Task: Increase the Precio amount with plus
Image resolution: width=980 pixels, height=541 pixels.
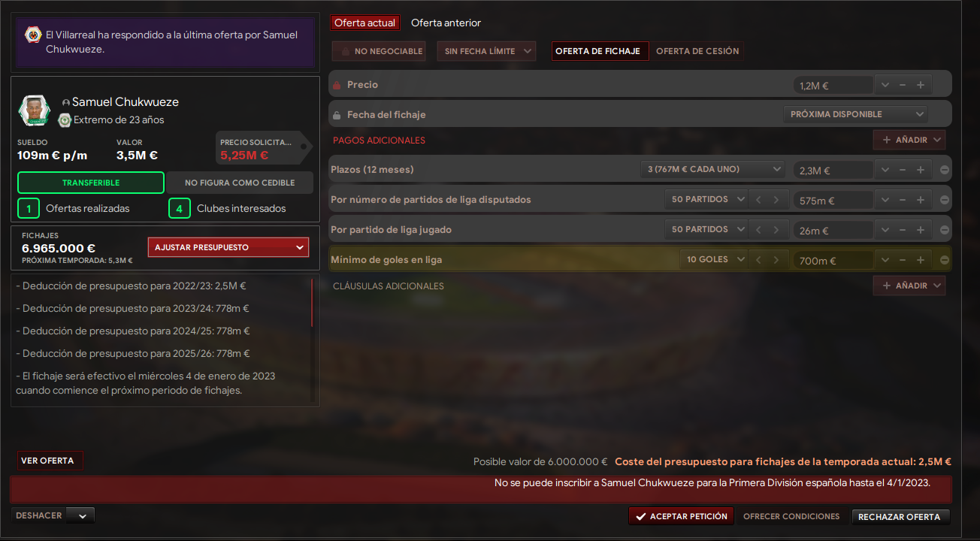Action: [921, 85]
